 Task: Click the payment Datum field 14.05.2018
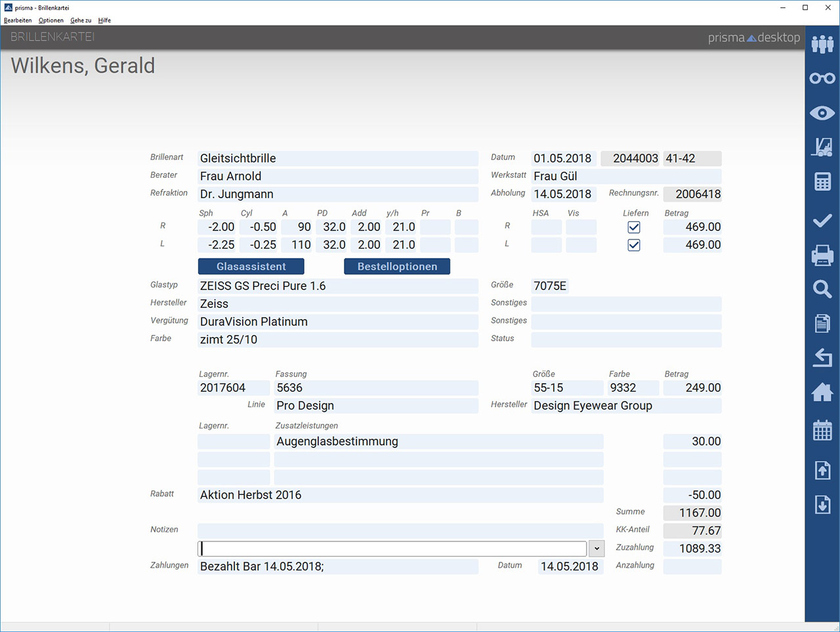(570, 566)
